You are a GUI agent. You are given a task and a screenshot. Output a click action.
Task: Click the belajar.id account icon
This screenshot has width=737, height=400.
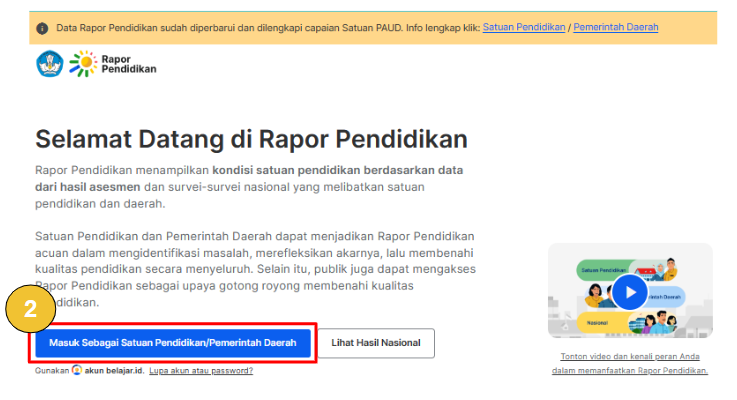click(77, 370)
